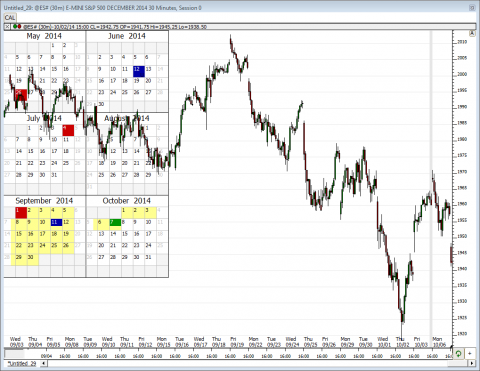Click the top-right window maximize icon
This screenshot has width=480, height=371.
click(472, 7)
